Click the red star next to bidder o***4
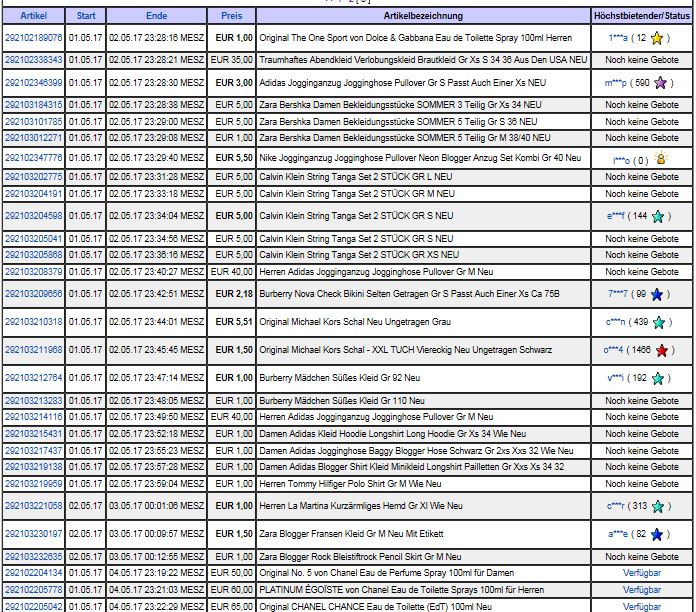 pyautogui.click(x=661, y=351)
